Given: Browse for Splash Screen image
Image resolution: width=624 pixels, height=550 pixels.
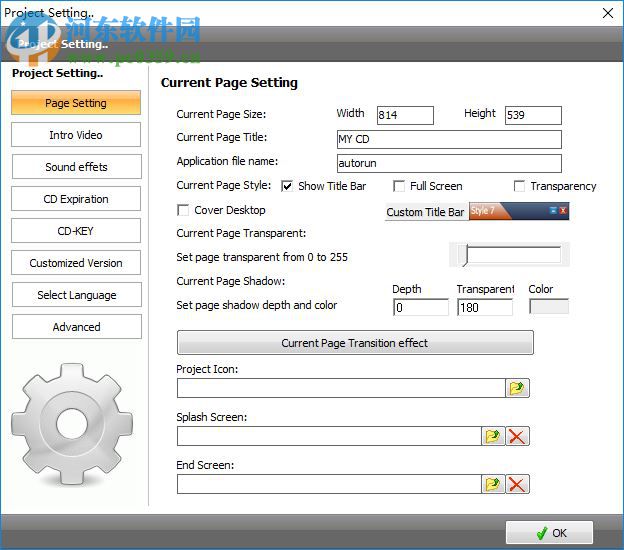Looking at the screenshot, I should pos(493,436).
